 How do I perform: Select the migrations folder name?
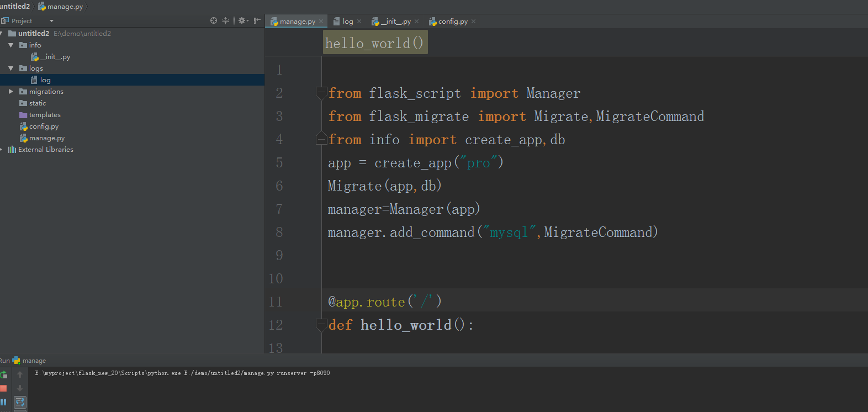pos(46,91)
